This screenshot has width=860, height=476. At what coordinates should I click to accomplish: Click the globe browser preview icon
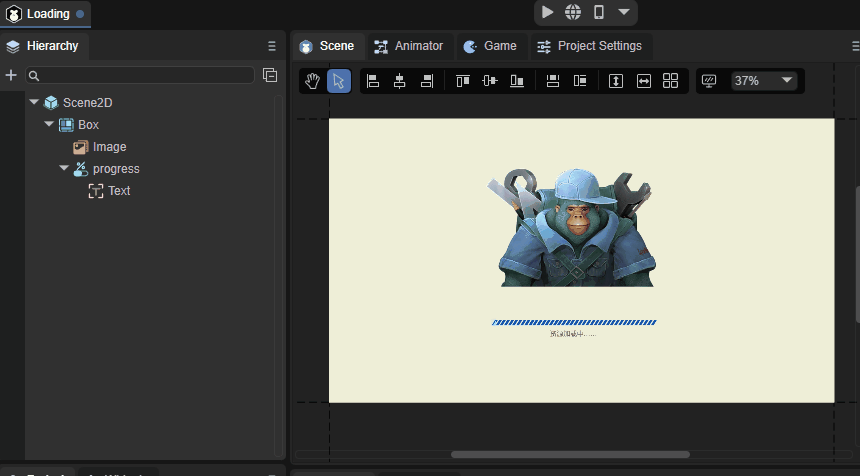pos(573,12)
